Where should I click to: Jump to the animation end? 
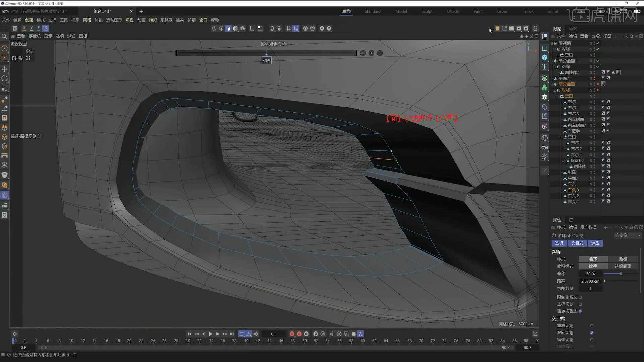tap(232, 334)
